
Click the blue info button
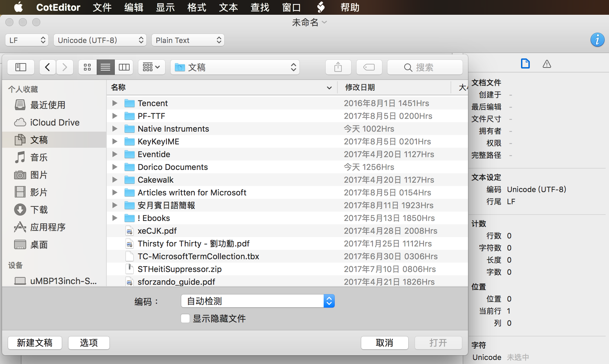pos(597,40)
